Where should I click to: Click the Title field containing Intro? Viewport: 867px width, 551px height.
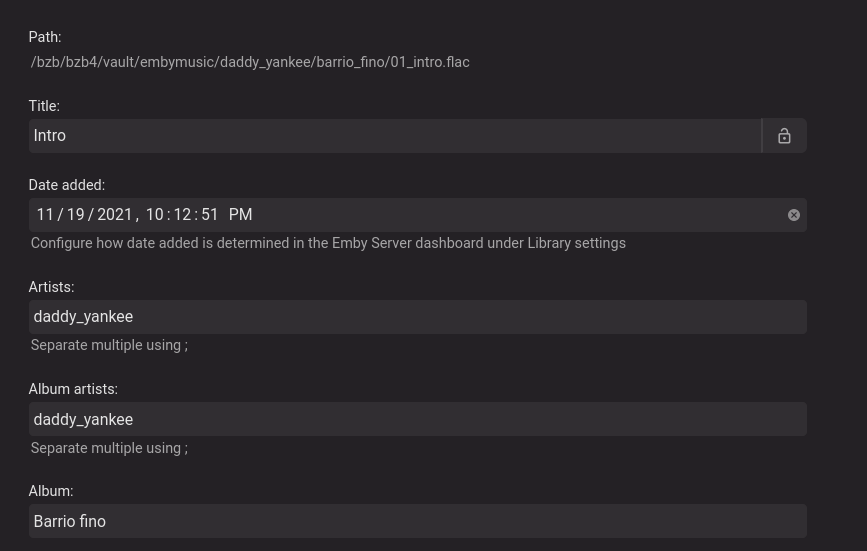[x=395, y=136]
